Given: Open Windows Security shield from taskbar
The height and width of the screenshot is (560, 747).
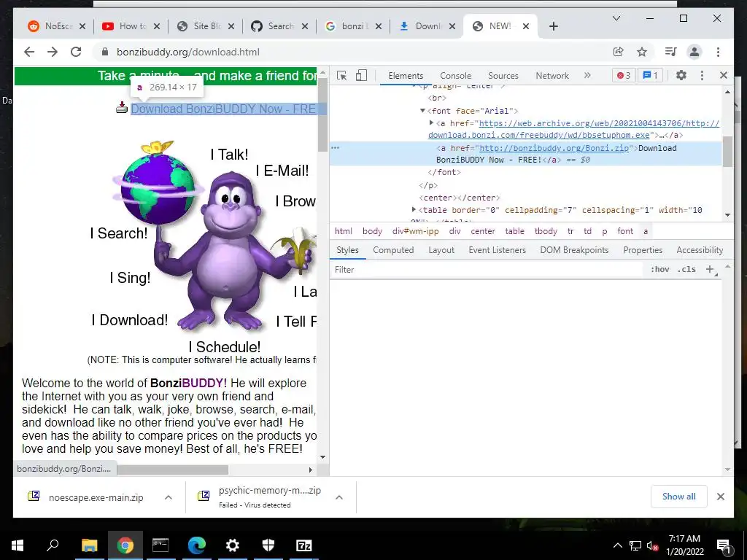Looking at the screenshot, I should click(268, 545).
